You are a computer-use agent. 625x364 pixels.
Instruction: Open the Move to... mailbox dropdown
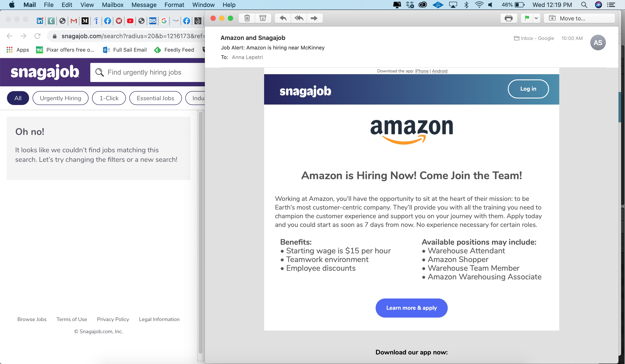tap(579, 18)
